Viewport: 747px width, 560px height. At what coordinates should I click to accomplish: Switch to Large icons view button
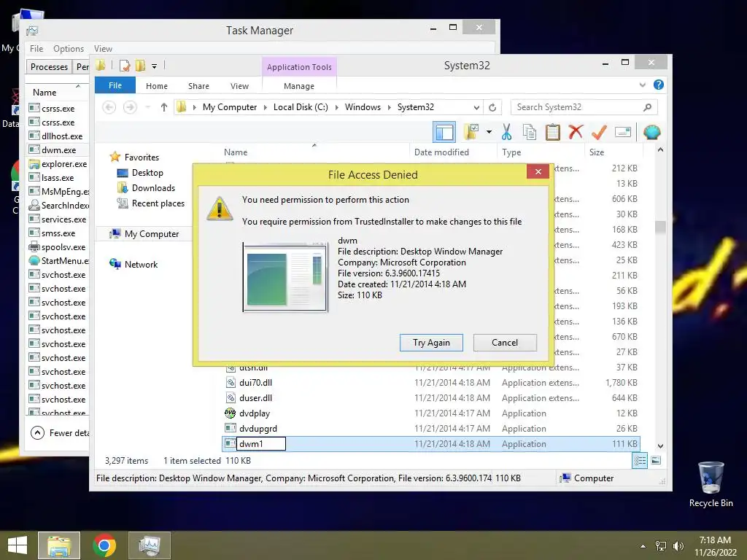click(656, 461)
